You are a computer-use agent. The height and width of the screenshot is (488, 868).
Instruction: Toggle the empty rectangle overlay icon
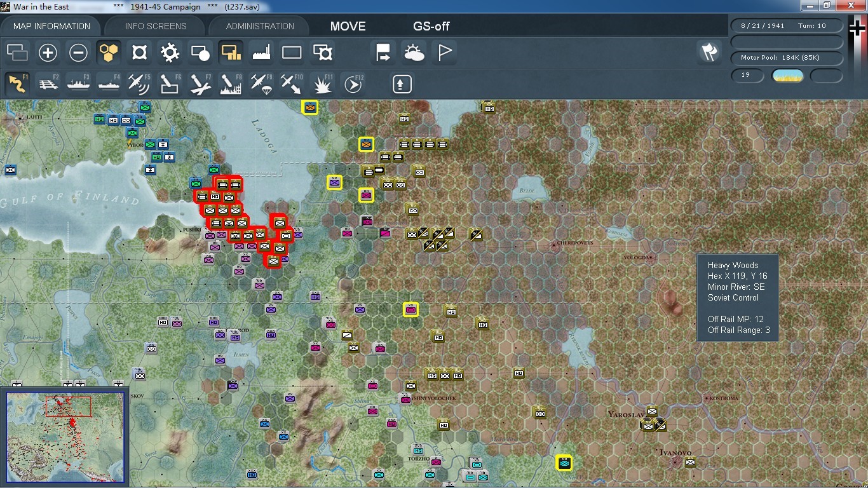point(292,53)
